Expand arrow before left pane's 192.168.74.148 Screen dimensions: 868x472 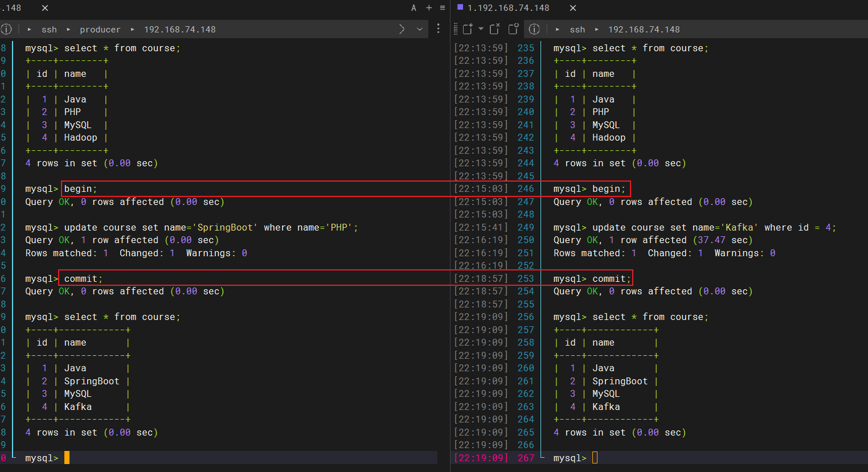click(x=133, y=30)
